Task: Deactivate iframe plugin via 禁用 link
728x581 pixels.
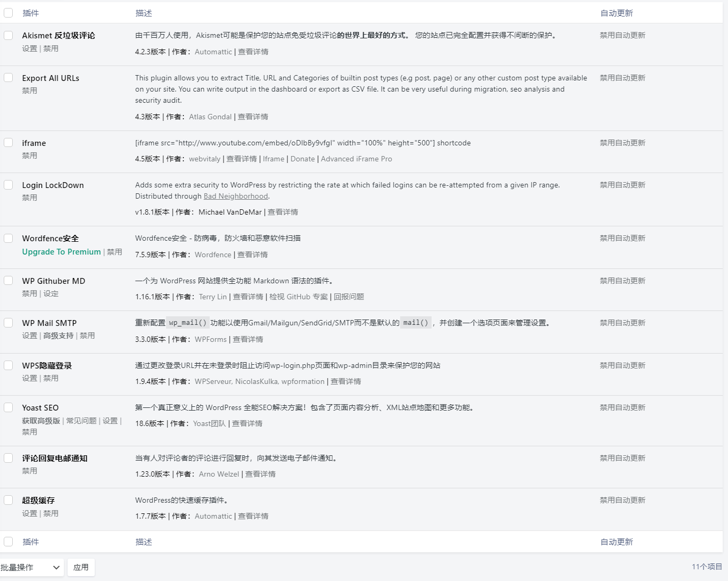Action: (x=29, y=156)
